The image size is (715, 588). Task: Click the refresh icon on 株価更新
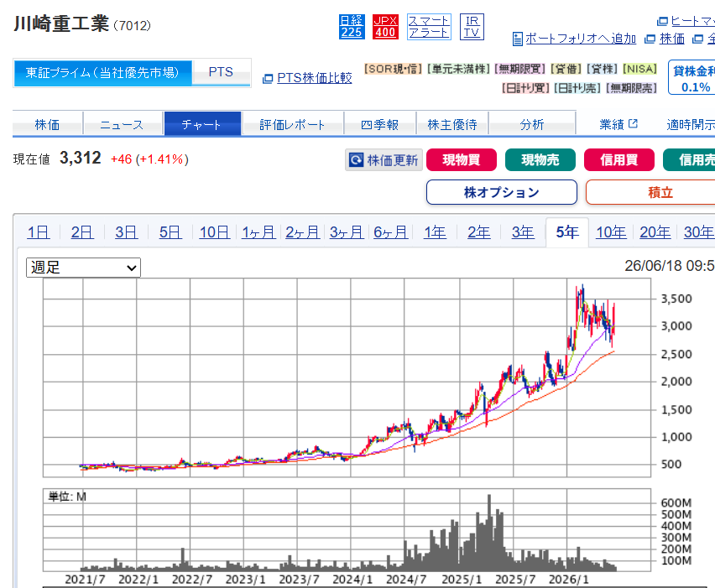[356, 160]
